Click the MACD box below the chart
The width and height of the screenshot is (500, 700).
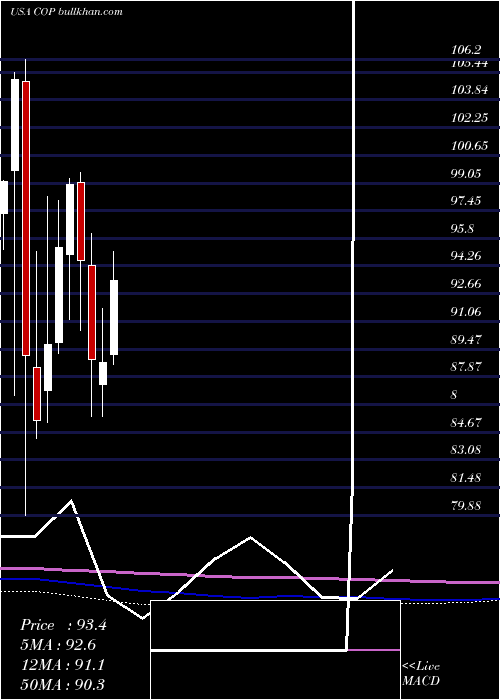(x=275, y=650)
